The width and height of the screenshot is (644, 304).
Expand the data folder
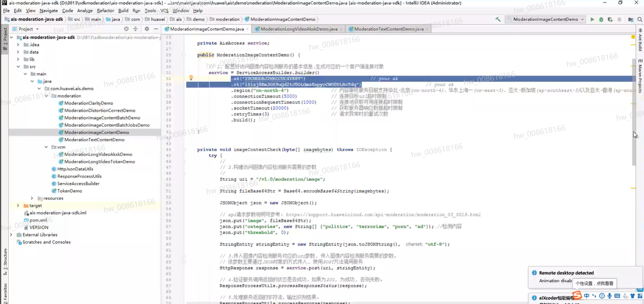pyautogui.click(x=18, y=52)
